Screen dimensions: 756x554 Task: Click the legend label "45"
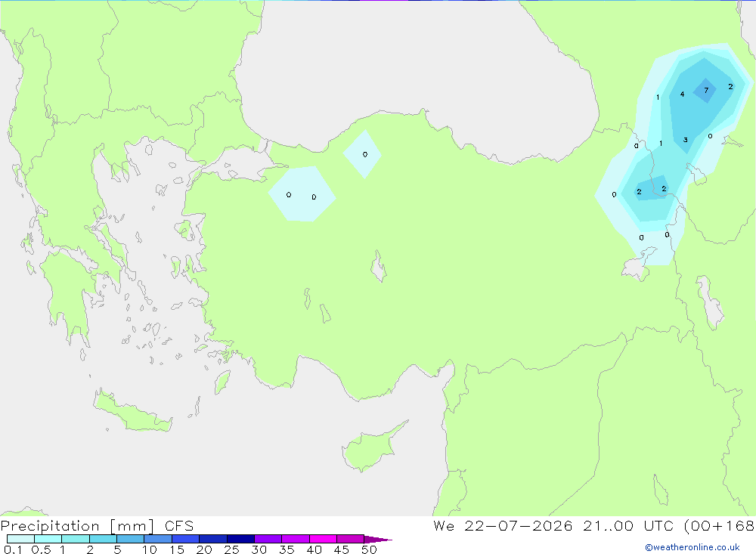[342, 549]
